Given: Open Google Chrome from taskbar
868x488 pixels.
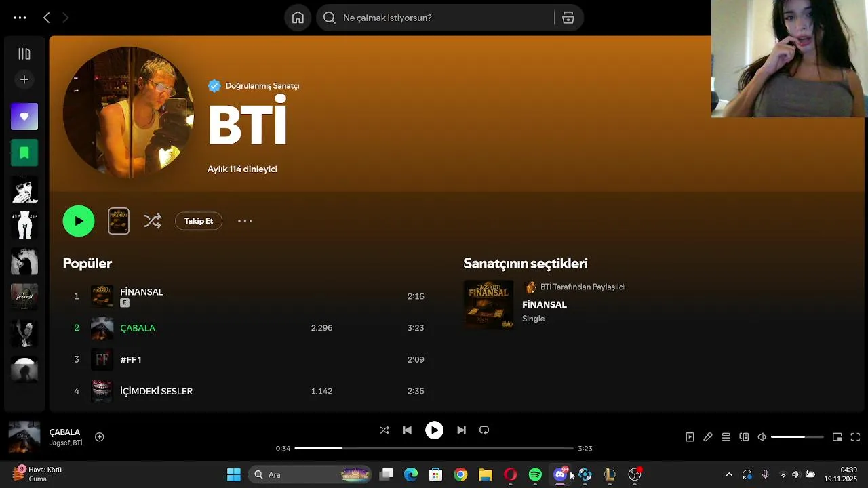Looking at the screenshot, I should 460,474.
